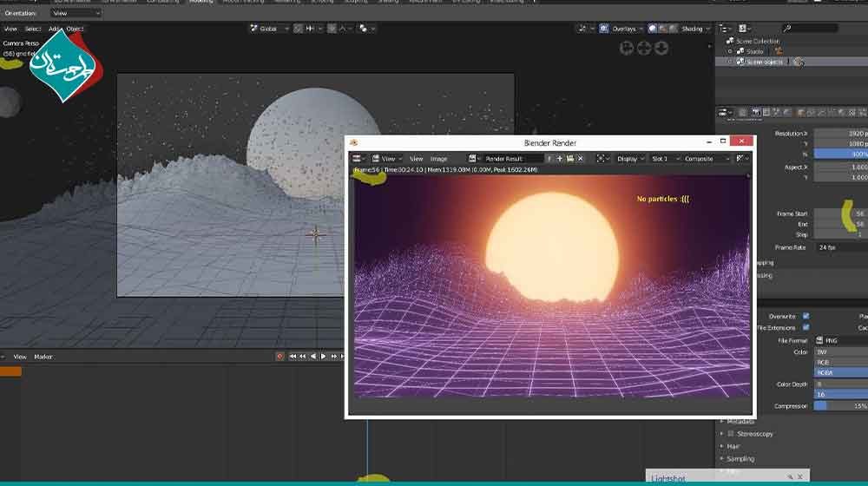Open the display channels dropdown icon

coord(742,159)
